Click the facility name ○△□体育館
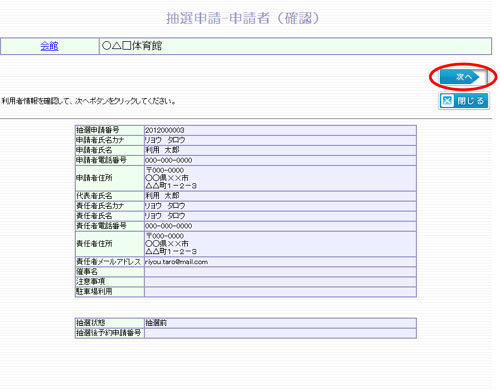500x390 pixels. [x=132, y=46]
